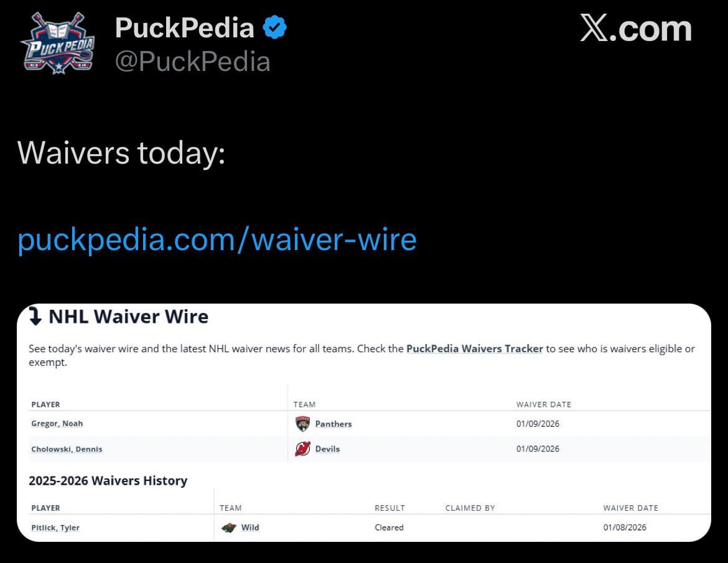Image resolution: width=728 pixels, height=563 pixels.
Task: Click the PuckPedia display name
Action: [x=185, y=28]
